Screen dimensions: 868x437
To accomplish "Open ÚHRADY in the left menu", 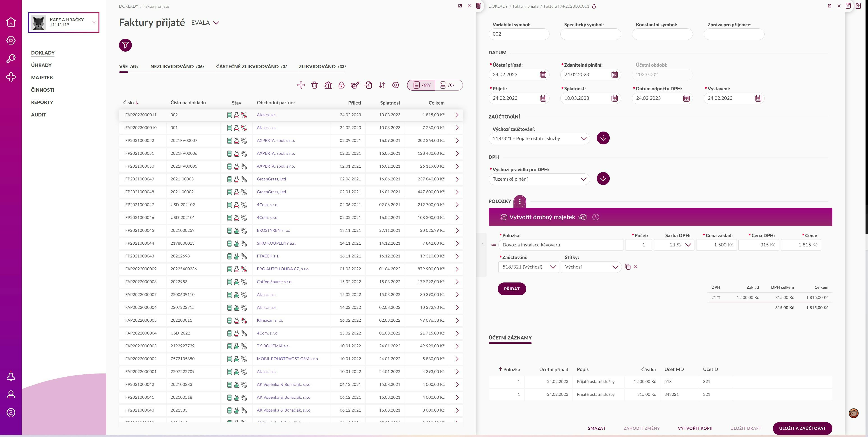I will tap(41, 65).
